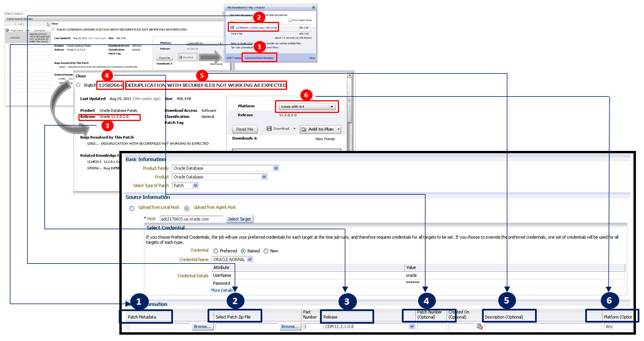
Task: Click the Description (Optional) input field
Action: pos(543,327)
